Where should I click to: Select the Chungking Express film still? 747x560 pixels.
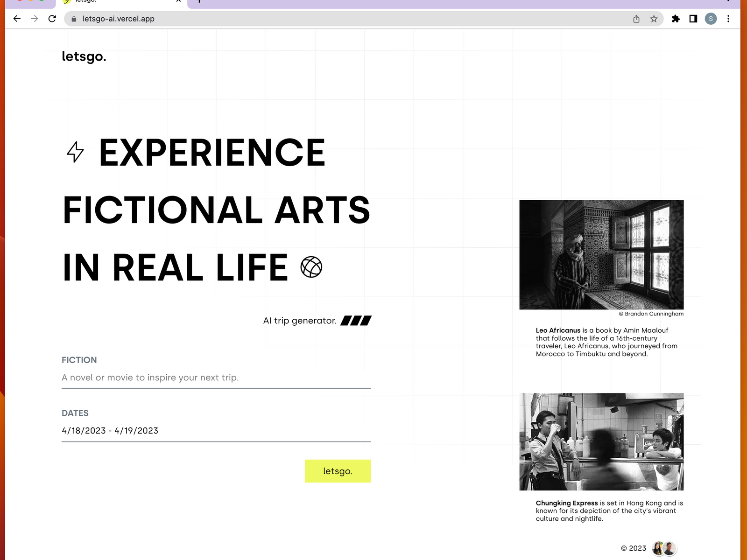[x=601, y=441]
